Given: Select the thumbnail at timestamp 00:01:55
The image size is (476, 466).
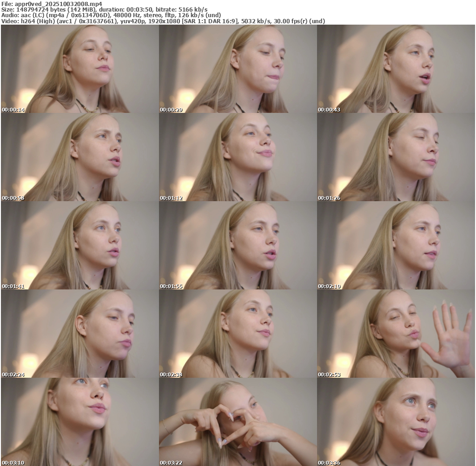Looking at the screenshot, I should (x=238, y=245).
